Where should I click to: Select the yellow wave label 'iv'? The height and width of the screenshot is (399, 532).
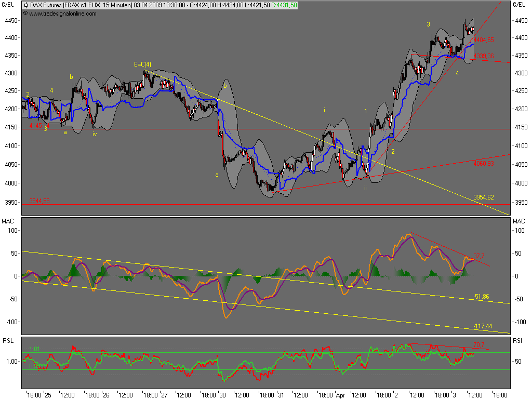click(95, 134)
